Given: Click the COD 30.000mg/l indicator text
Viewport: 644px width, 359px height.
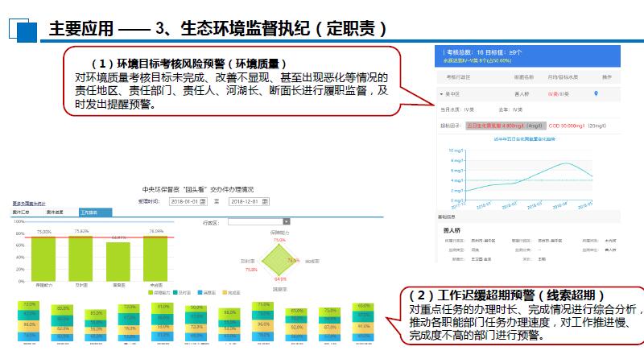Looking at the screenshot, I should [x=565, y=126].
